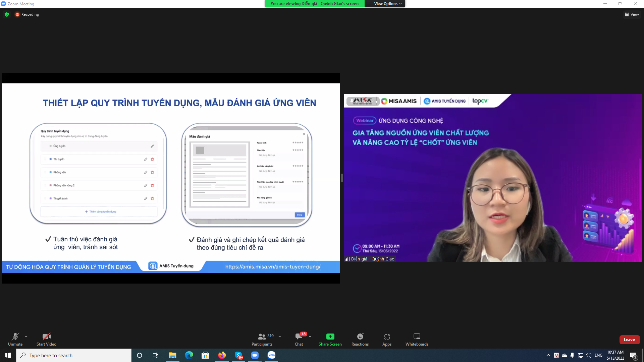The height and width of the screenshot is (362, 644).
Task: Open the View layout menu
Action: pos(632,14)
